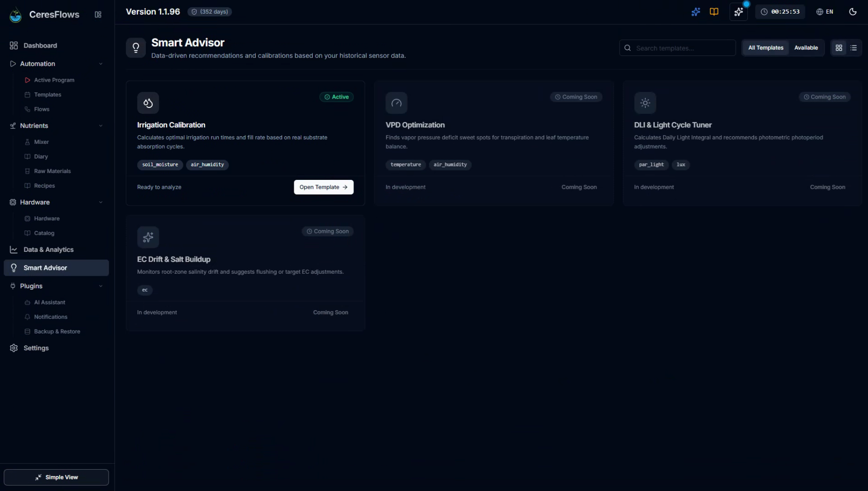Click the 00:25:53 session timer

pos(779,12)
